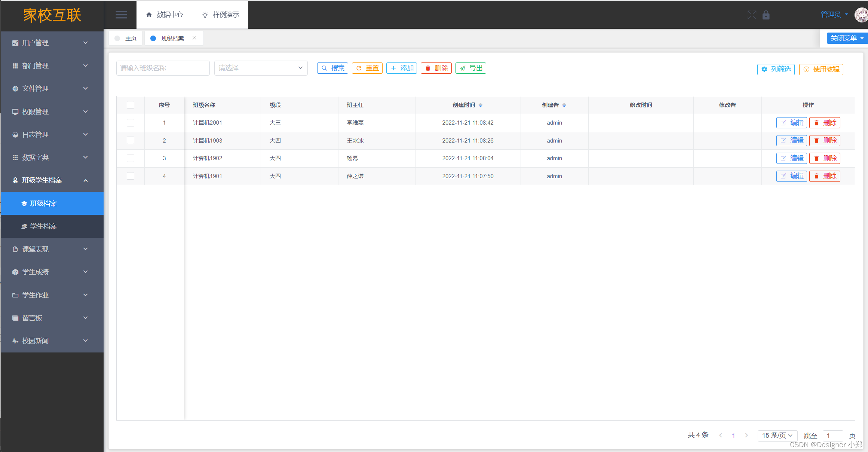Screen dimensions: 868x452
Task: Open the 学生档案 submenu item
Action: tap(43, 226)
